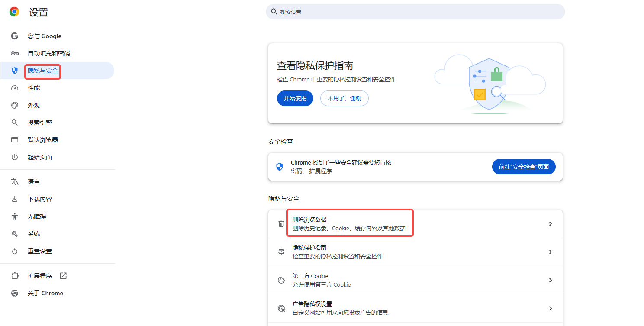Open the 前往"安全检查"页面 button
Viewport: 644px width, 326px height.
(x=524, y=166)
